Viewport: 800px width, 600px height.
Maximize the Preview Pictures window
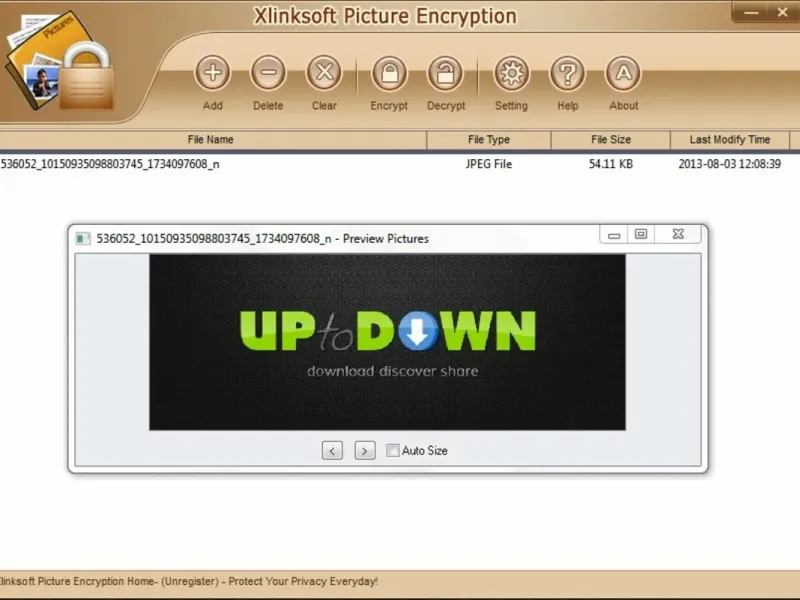click(641, 235)
